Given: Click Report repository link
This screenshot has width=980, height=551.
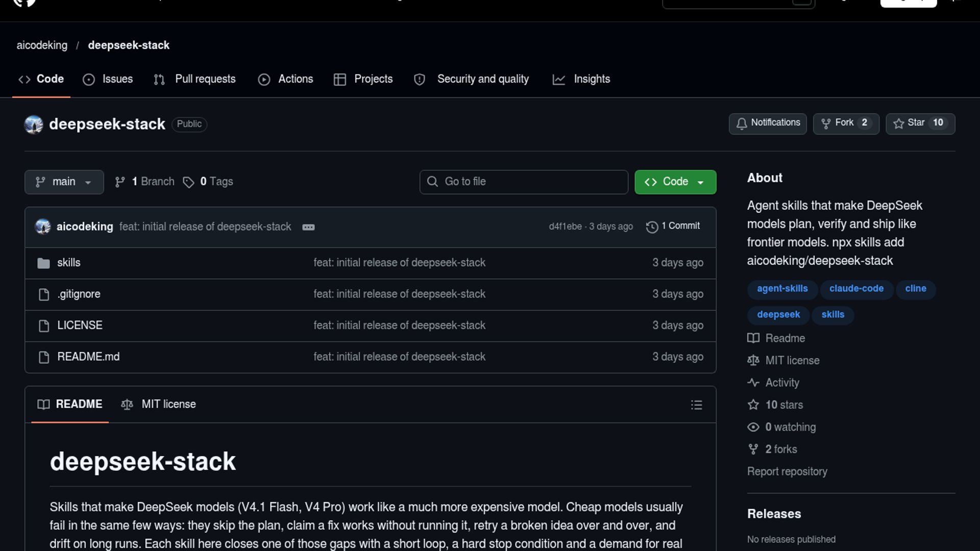Looking at the screenshot, I should pyautogui.click(x=787, y=472).
